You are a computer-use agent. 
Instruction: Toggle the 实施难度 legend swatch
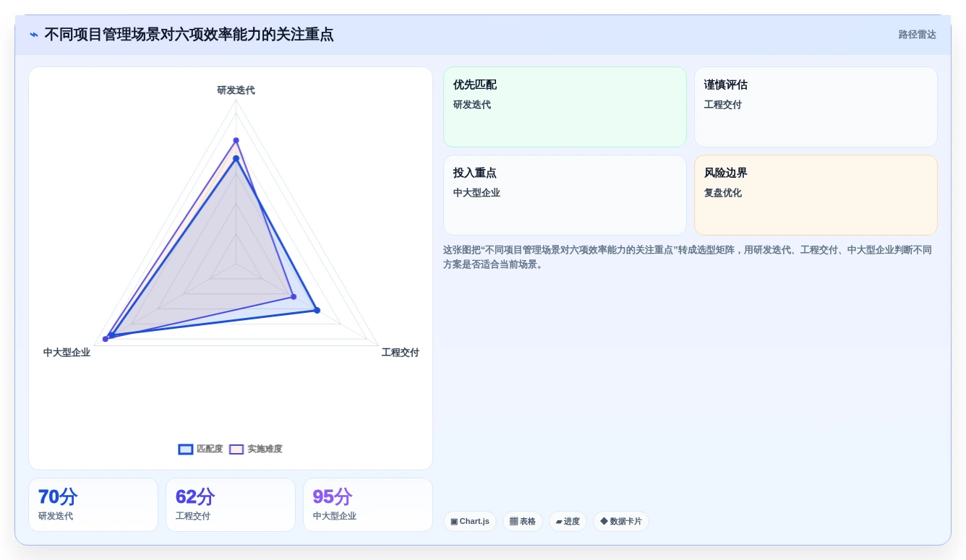pos(236,449)
